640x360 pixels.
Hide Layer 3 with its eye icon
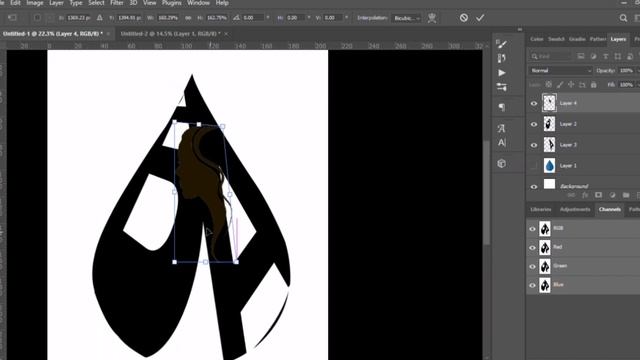coord(534,145)
